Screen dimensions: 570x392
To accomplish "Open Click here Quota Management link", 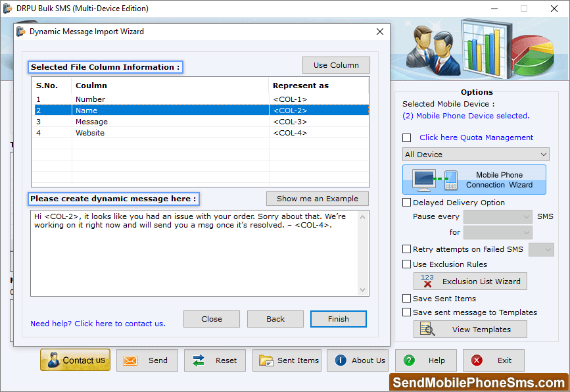I will coord(476,137).
